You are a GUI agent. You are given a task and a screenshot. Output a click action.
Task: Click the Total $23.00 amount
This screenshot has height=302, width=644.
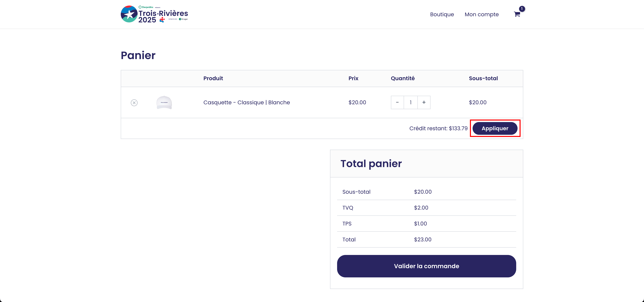(x=422, y=239)
